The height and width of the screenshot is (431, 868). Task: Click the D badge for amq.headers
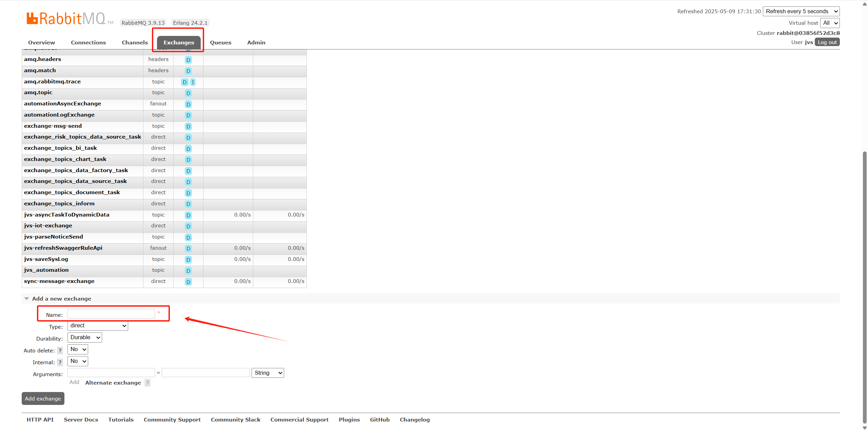(x=188, y=60)
